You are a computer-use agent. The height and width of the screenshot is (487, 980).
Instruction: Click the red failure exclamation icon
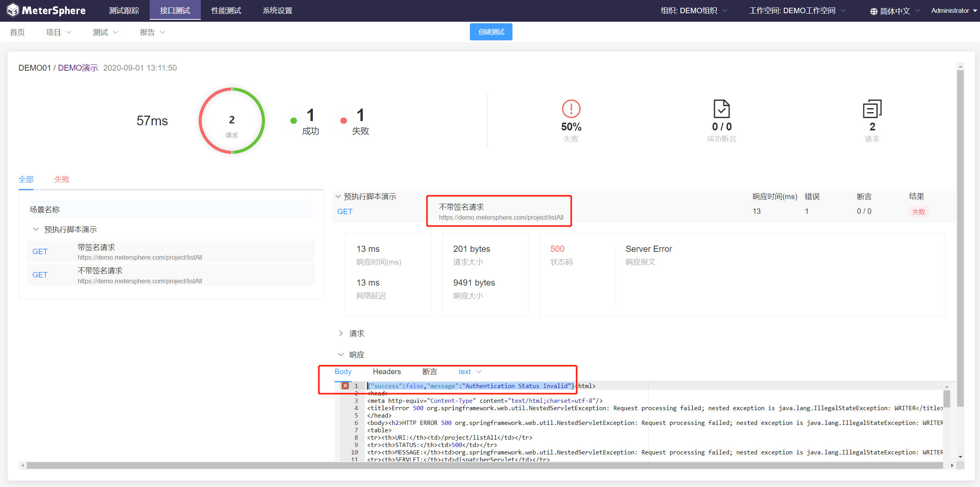click(571, 109)
